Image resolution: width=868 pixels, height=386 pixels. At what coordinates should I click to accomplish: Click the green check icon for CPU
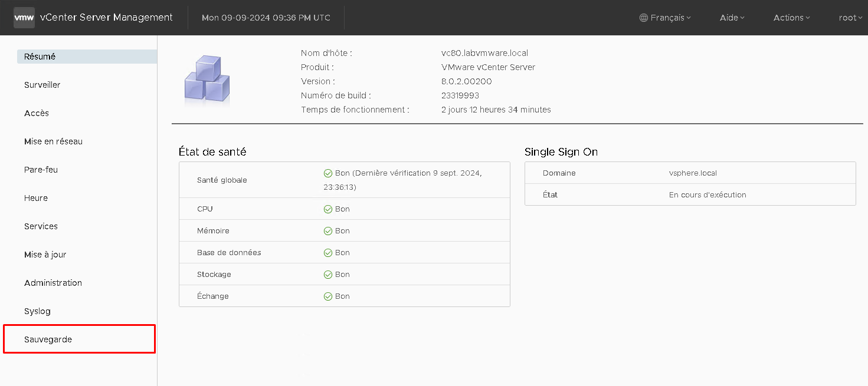tap(328, 209)
